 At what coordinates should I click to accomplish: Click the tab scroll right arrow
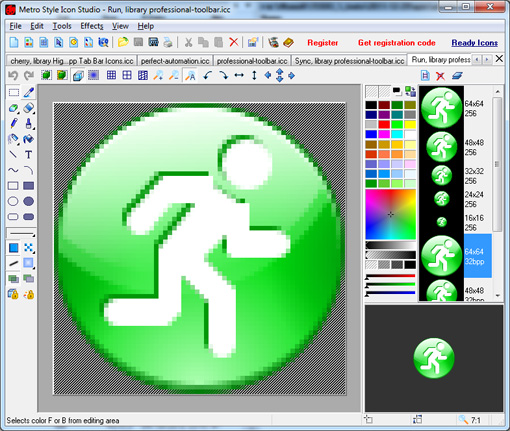coord(487,60)
